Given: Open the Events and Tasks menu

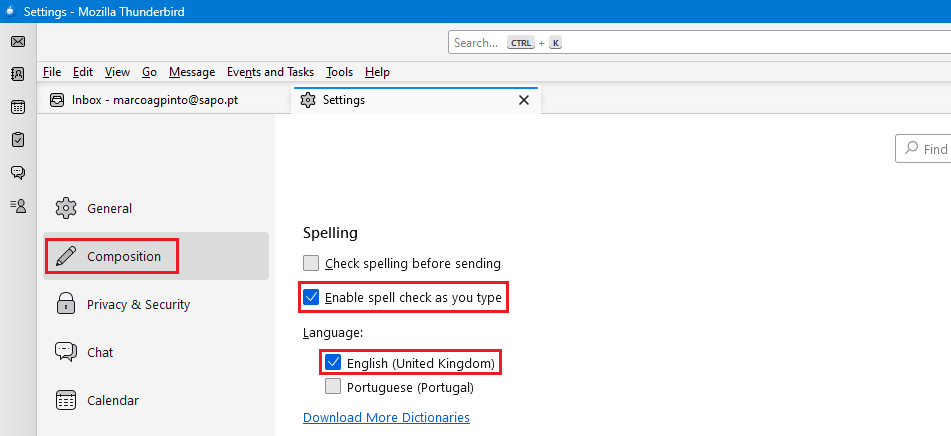Looking at the screenshot, I should (271, 72).
